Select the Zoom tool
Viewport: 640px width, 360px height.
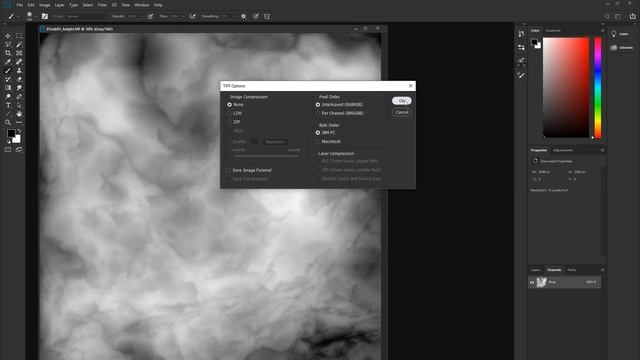pyautogui.click(x=8, y=122)
